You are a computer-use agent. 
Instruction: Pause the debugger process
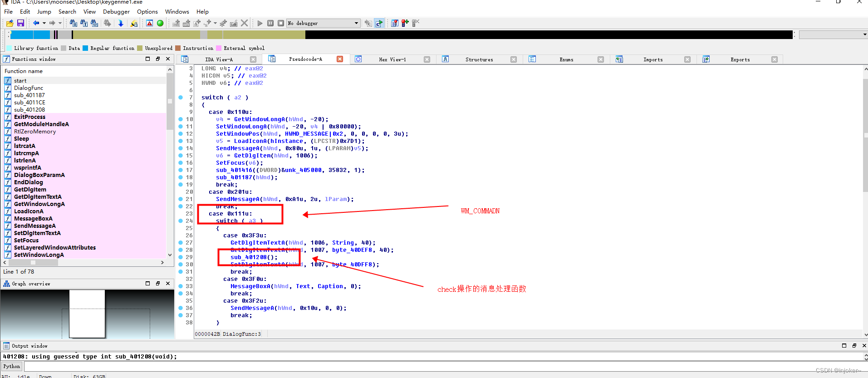[270, 23]
